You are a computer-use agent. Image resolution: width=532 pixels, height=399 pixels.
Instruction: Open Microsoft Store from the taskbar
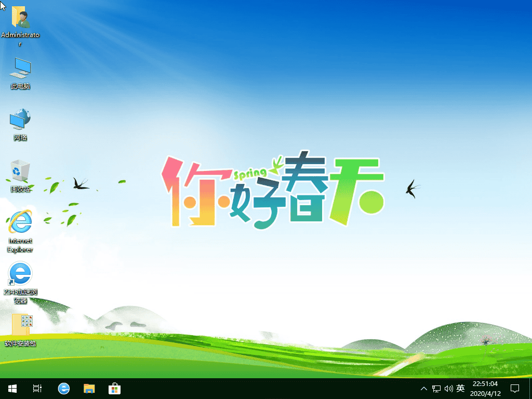pos(114,389)
